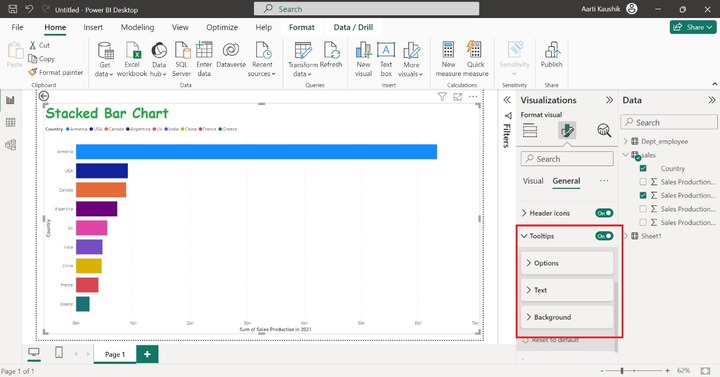Viewport: 720px width, 377px height.
Task: Expand the Dept_employee table
Action: point(625,141)
